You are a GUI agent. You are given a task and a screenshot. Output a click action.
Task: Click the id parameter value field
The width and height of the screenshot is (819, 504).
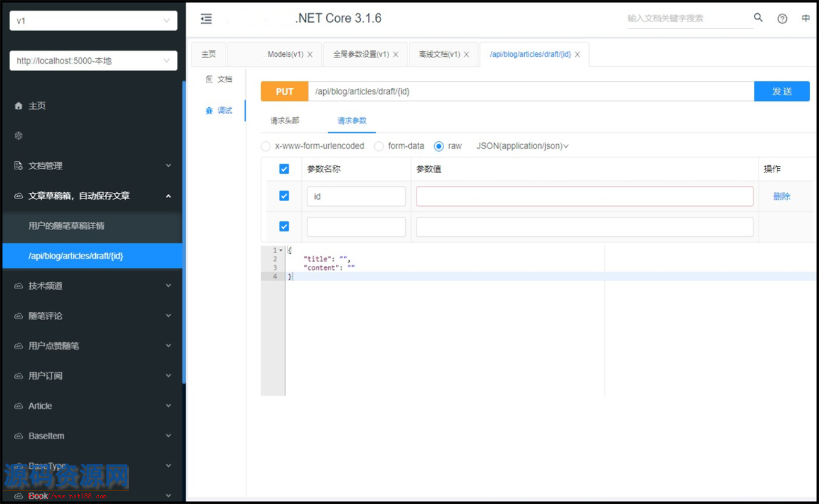click(x=585, y=196)
